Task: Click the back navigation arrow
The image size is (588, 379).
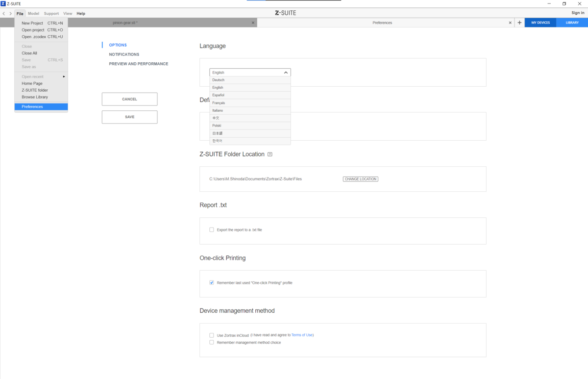Action: point(4,13)
